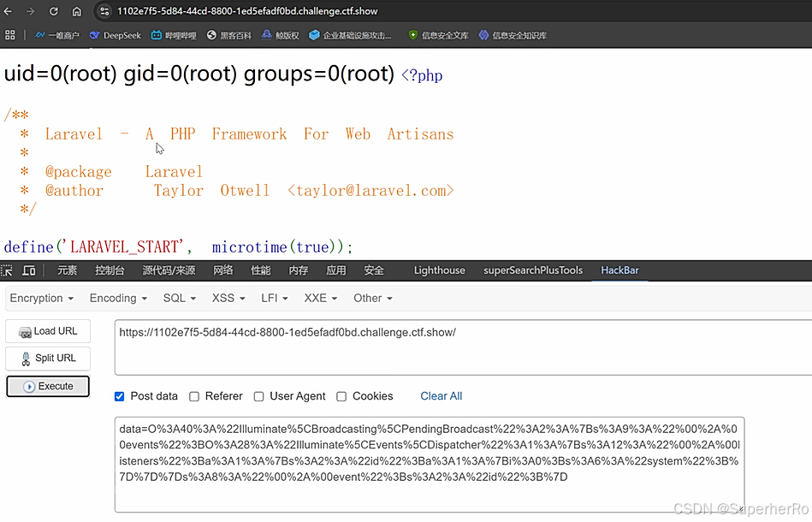Toggle the DevTools device toolbar icon
812x522 pixels.
(28, 270)
